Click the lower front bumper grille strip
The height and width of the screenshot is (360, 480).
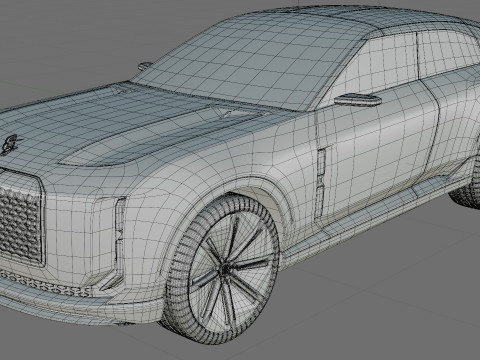click(47, 284)
